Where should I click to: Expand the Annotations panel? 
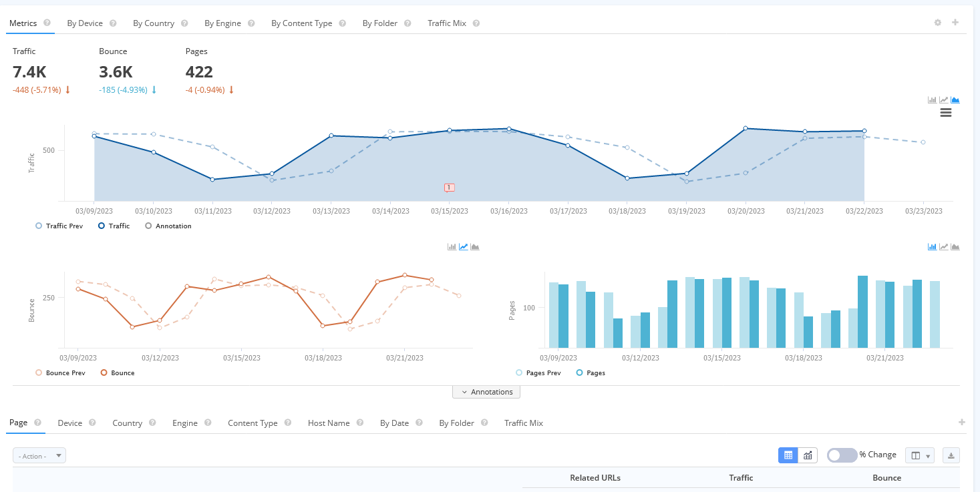[486, 392]
